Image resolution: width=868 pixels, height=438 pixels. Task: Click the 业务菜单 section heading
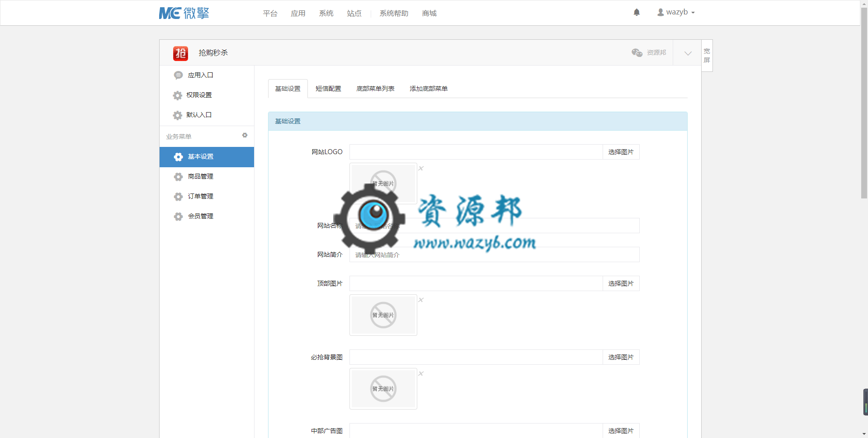[179, 137]
